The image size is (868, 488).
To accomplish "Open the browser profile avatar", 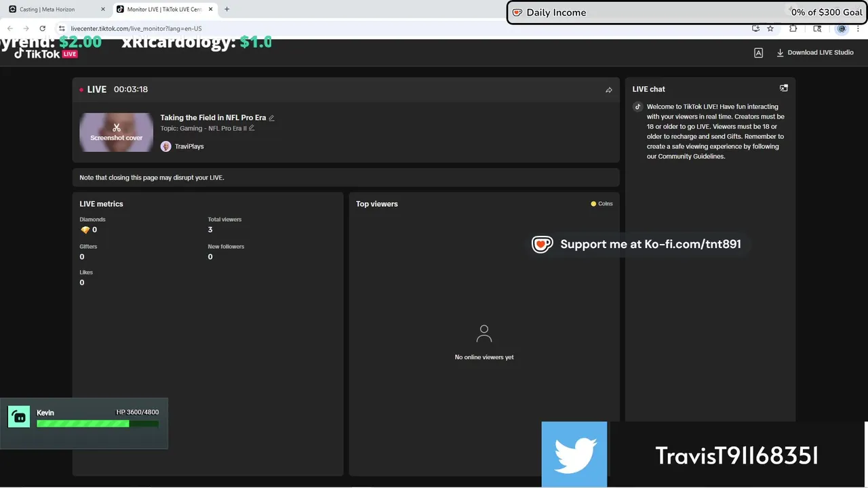I will 842,28.
